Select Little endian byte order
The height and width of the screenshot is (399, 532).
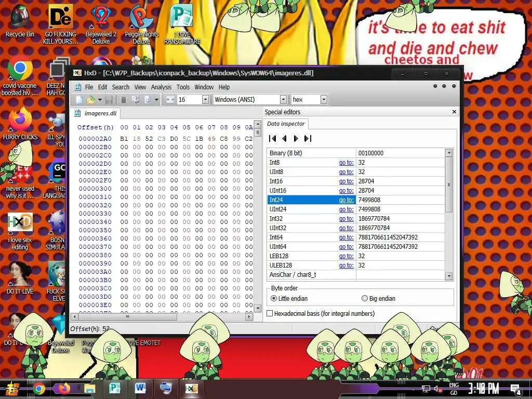pos(273,299)
